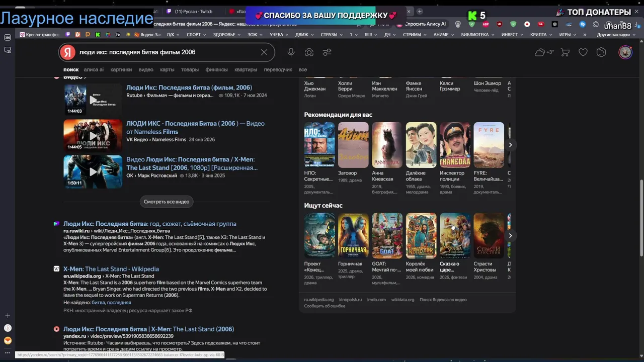Open the weather +3° widget
The width and height of the screenshot is (644, 362).
[544, 52]
